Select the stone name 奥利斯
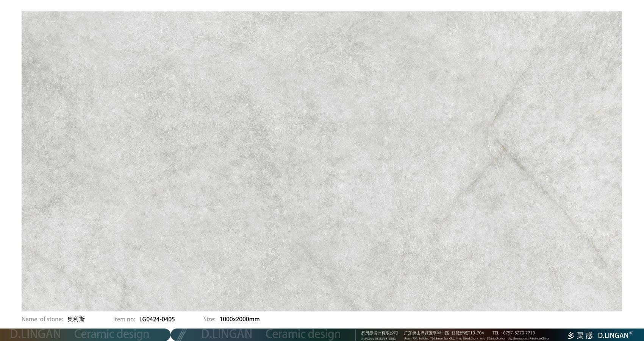The width and height of the screenshot is (644, 341). tap(76, 319)
